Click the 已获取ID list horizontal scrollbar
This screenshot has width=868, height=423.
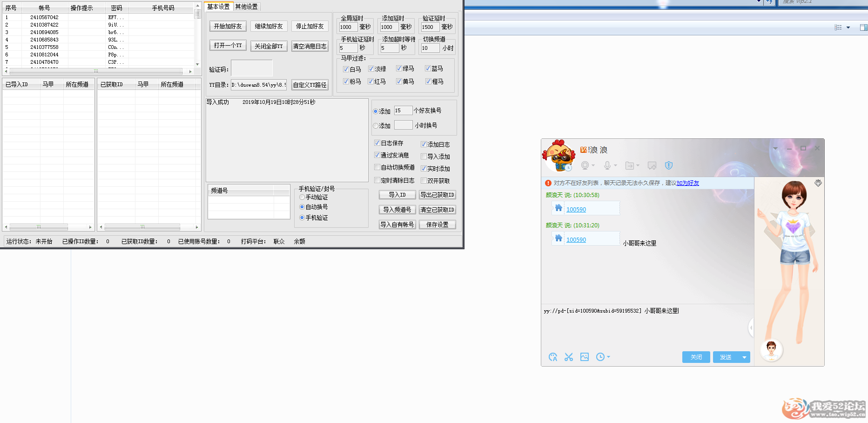[148, 227]
